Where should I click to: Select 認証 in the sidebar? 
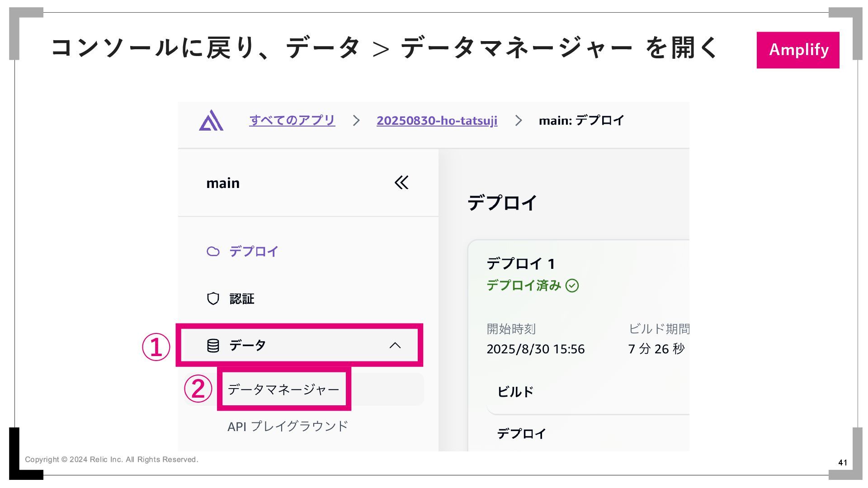click(x=242, y=299)
